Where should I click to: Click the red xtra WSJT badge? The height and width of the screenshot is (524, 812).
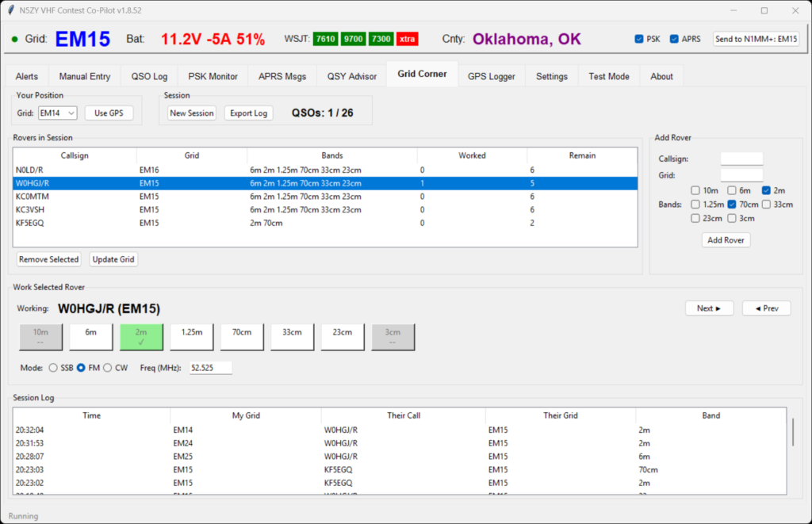[408, 39]
